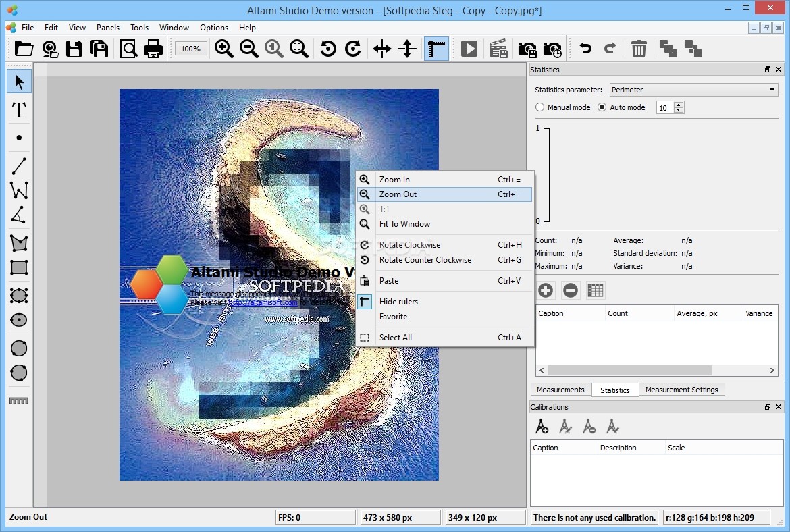Remove a statistics entry with minus button

[x=571, y=290]
